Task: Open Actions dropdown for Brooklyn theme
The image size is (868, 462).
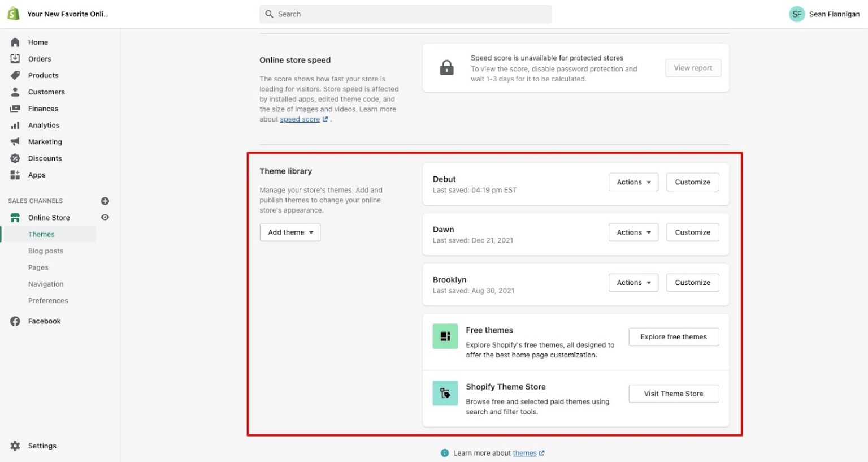Action: coord(633,283)
